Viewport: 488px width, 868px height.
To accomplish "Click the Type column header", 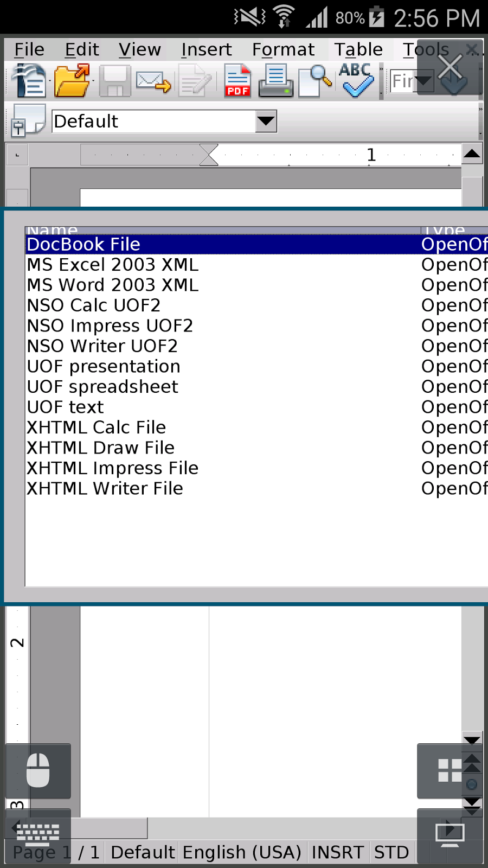I will 454,231.
